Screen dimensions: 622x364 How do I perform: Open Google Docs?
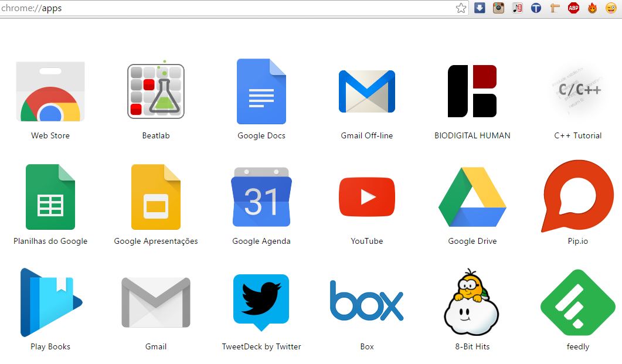pyautogui.click(x=261, y=91)
